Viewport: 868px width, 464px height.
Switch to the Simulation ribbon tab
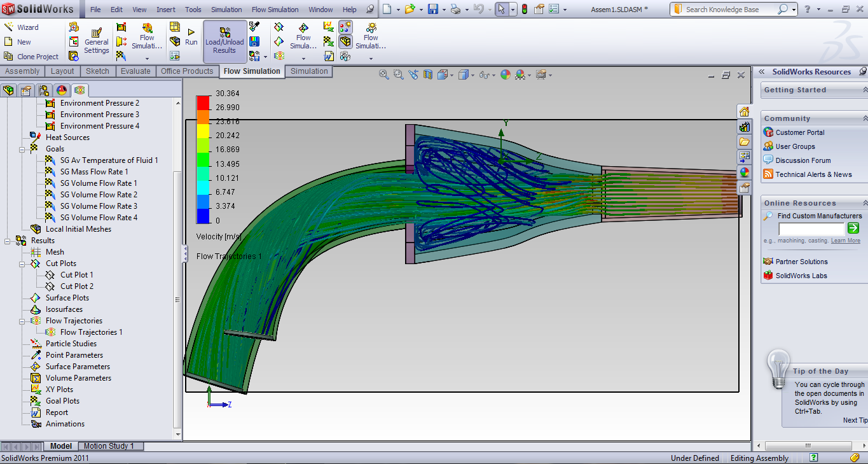[308, 71]
